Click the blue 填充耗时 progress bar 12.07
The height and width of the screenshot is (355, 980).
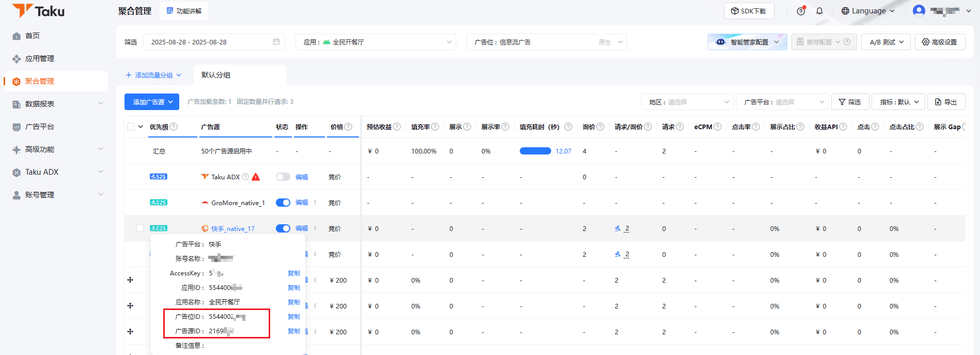coord(535,151)
